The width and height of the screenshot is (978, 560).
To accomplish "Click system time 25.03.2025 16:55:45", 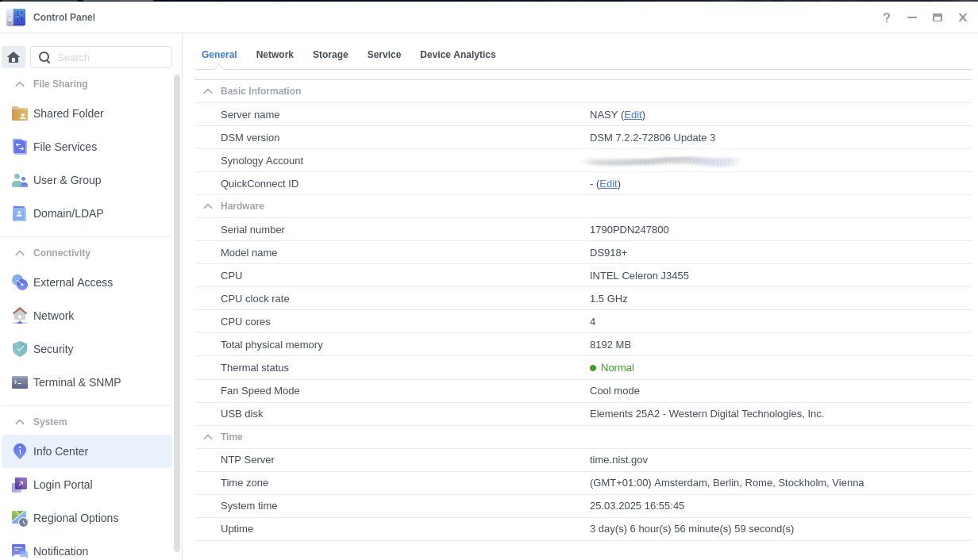I will click(637, 506).
